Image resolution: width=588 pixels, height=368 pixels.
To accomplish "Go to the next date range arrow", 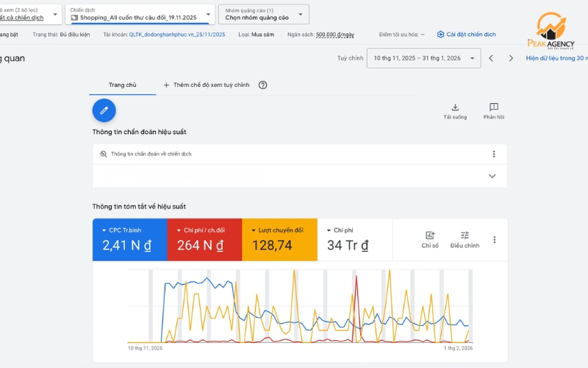I will coord(511,58).
